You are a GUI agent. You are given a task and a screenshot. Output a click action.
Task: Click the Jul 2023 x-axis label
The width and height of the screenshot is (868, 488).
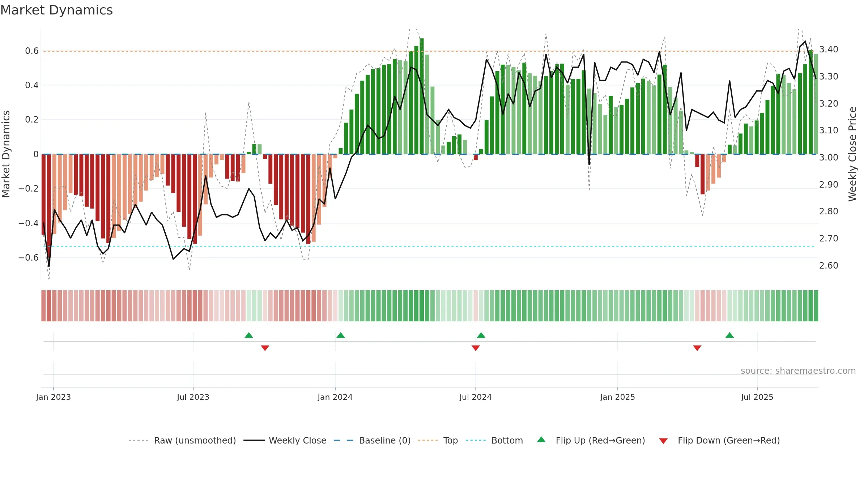pos(193,397)
